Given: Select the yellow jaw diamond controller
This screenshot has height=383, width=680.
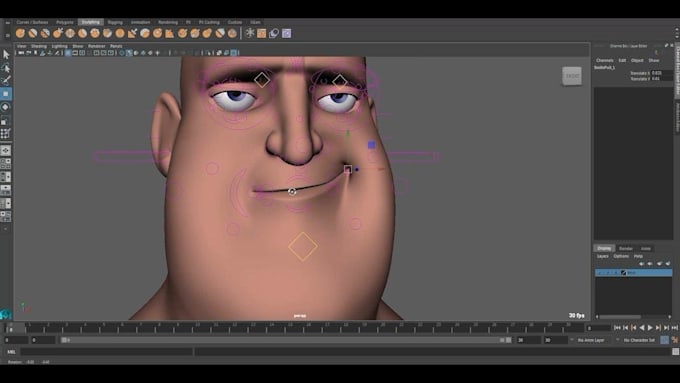Looking at the screenshot, I should tap(303, 246).
